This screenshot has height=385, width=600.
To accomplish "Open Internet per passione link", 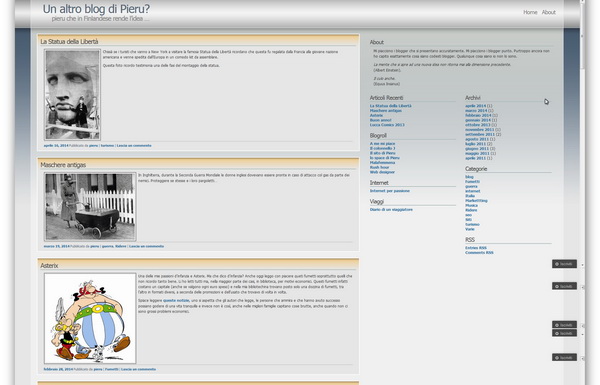I will click(390, 191).
